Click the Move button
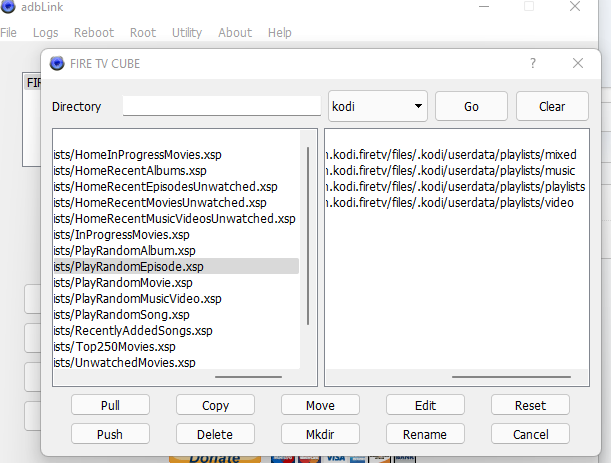 pos(320,405)
